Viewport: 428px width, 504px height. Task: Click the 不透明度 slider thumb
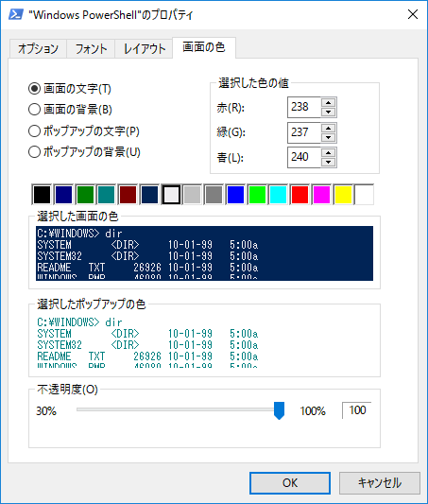(279, 410)
